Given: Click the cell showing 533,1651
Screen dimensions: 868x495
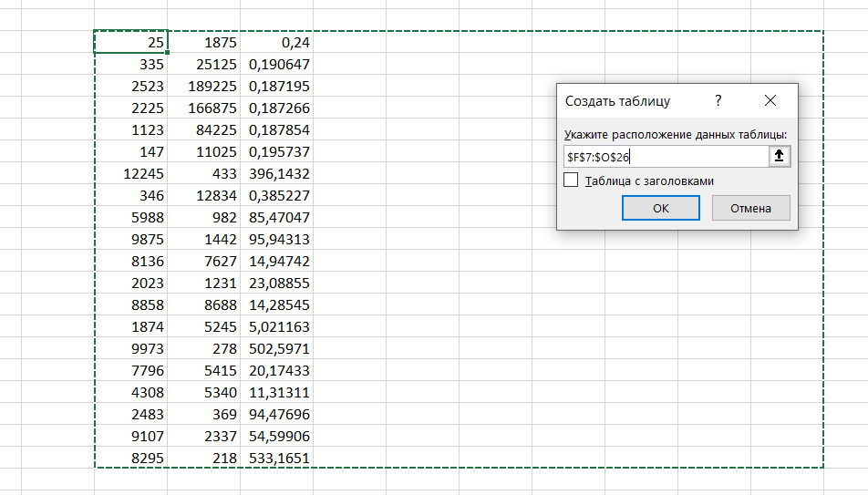Looking at the screenshot, I should (x=276, y=458).
